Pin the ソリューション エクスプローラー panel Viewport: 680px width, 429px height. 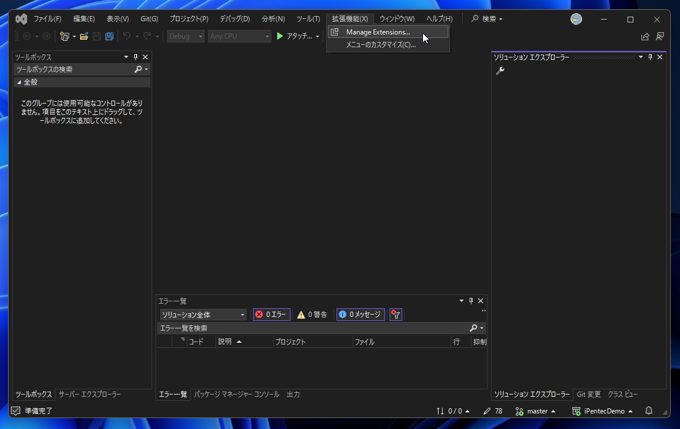pyautogui.click(x=650, y=57)
